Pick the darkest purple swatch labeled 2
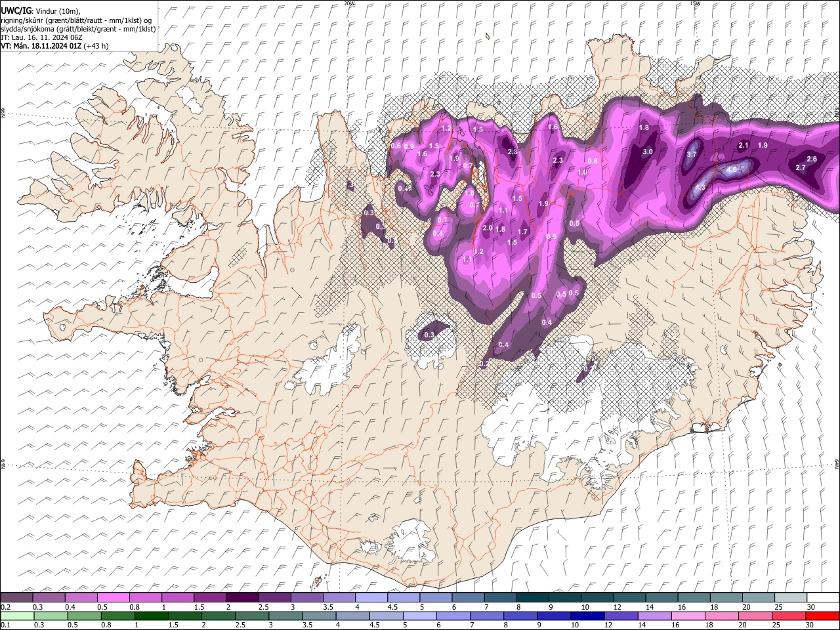 point(241,597)
